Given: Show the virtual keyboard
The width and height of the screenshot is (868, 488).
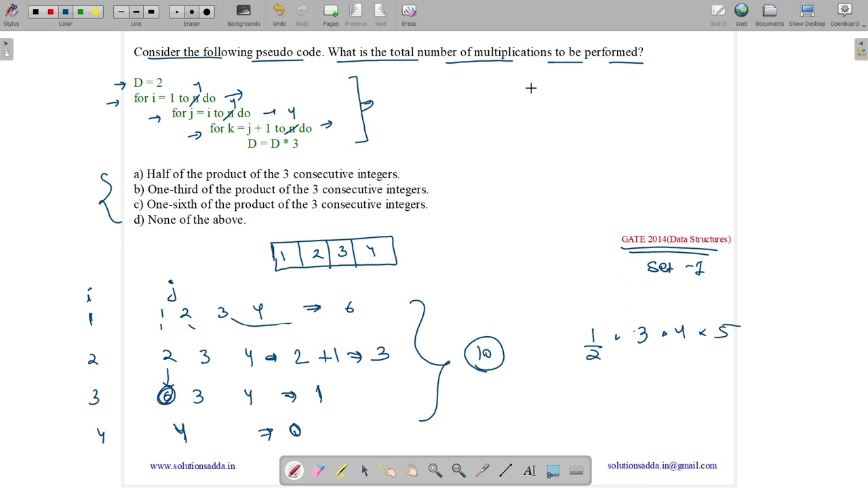Looking at the screenshot, I should click(x=576, y=470).
